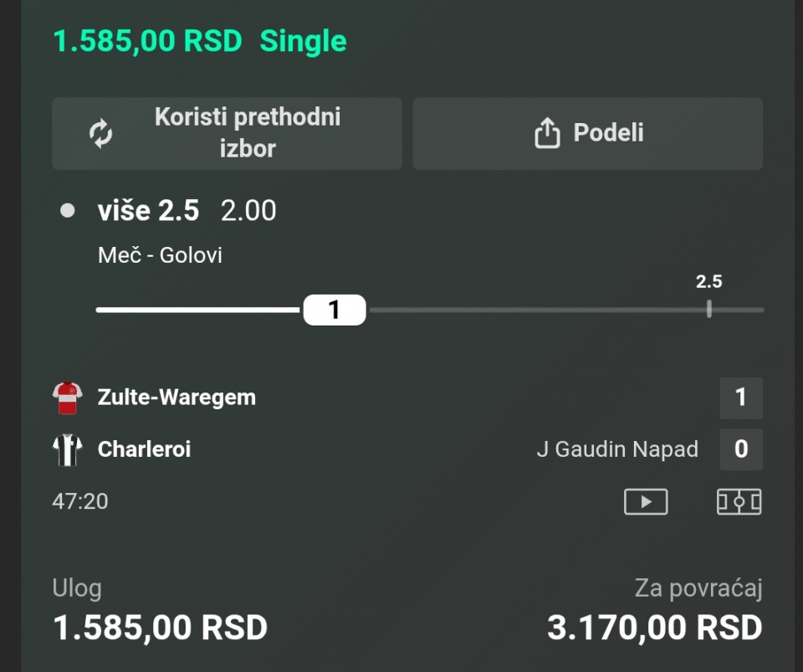The image size is (803, 672).
Task: Click the refresh arrows icon
Action: click(x=101, y=134)
